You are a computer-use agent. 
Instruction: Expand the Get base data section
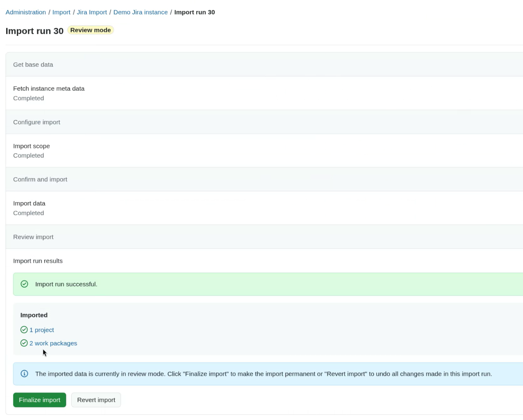33,64
